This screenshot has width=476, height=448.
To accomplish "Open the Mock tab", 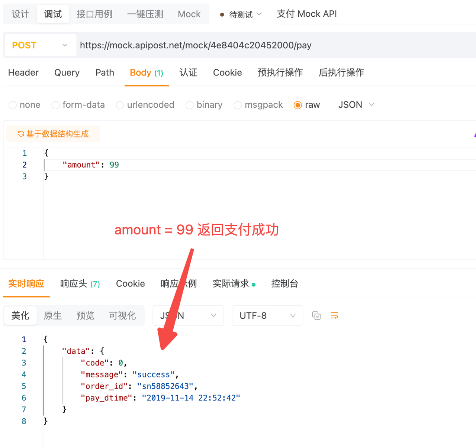I will (189, 14).
